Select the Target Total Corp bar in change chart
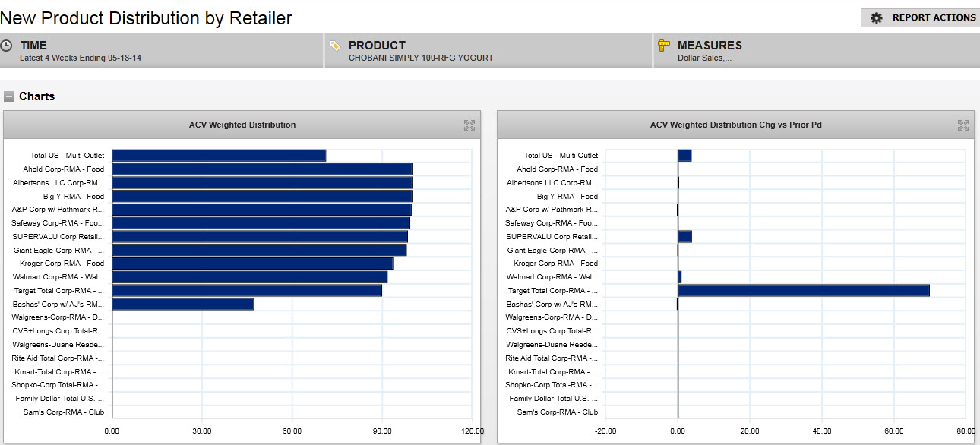Image resolution: width=980 pixels, height=445 pixels. (x=803, y=290)
